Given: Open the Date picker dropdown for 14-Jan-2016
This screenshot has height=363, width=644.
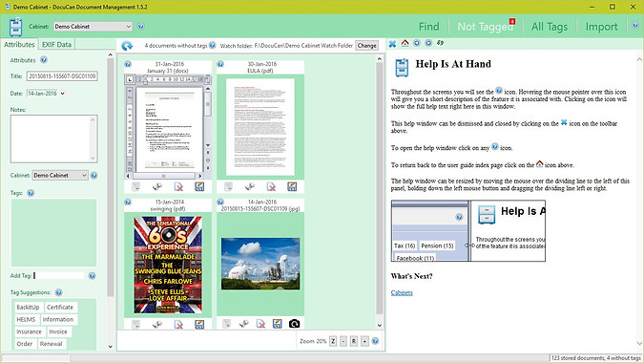Looking at the screenshot, I should tap(62, 94).
